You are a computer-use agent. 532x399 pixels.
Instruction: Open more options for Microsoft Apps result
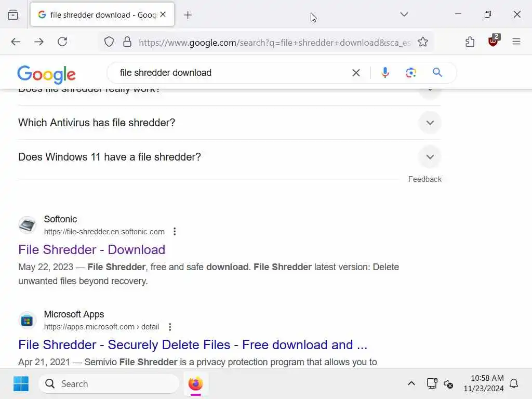[170, 327]
